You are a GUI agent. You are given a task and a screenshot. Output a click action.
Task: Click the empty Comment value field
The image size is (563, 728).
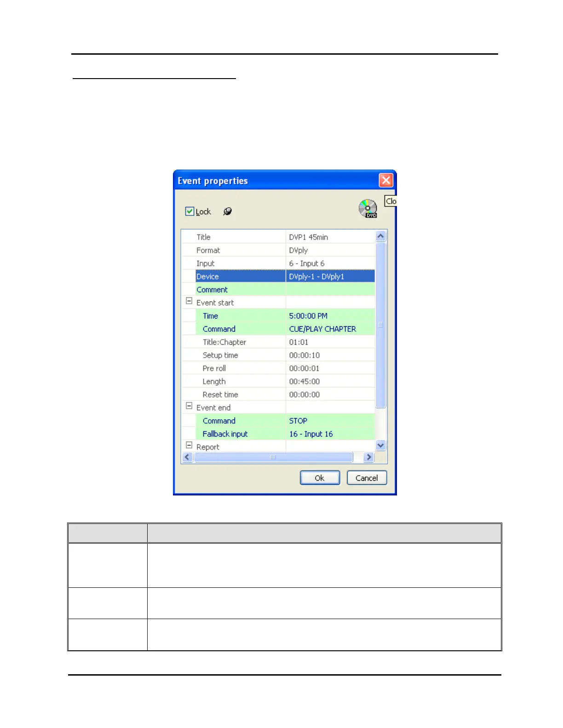[330, 290]
